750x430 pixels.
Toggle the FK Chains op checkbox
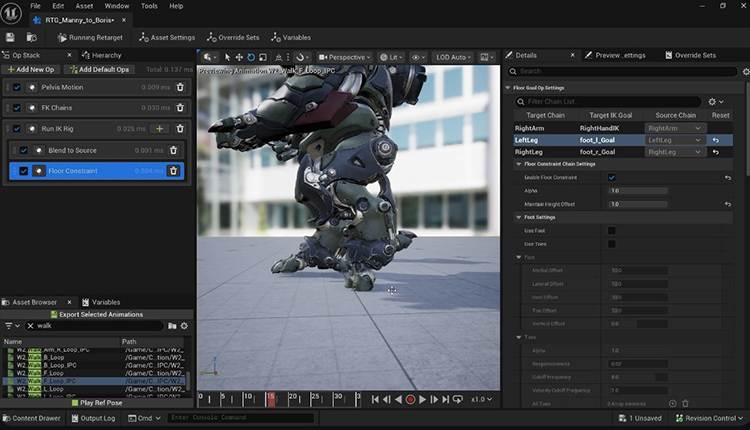pos(17,108)
